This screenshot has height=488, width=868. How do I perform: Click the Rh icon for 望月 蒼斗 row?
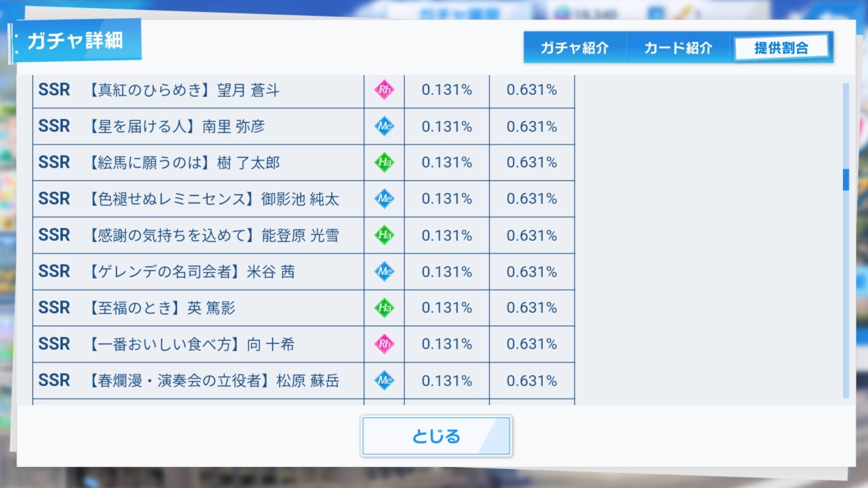point(384,89)
